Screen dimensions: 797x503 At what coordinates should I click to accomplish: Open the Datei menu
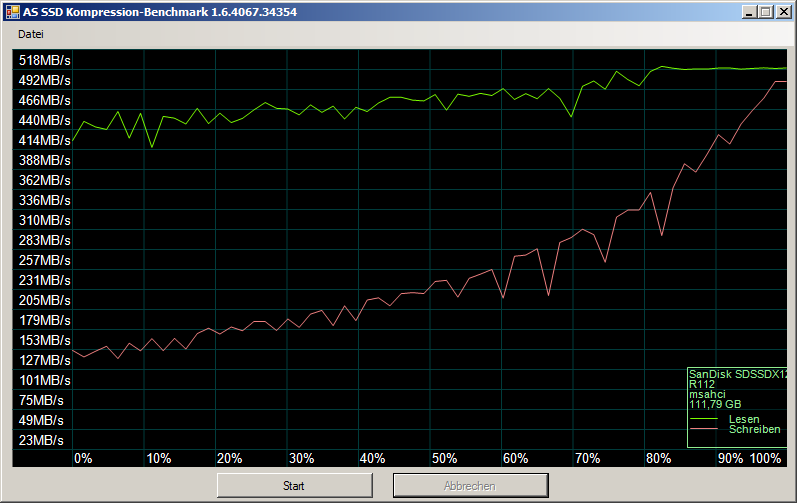pos(30,34)
